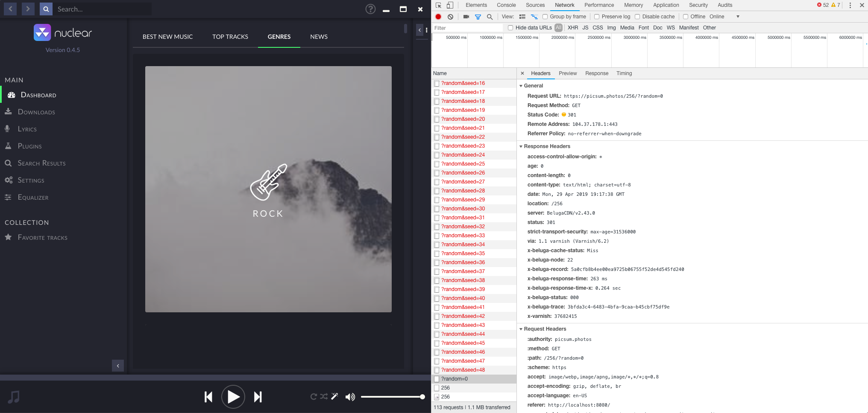Click the Play button
The width and height of the screenshot is (868, 413).
[x=233, y=396]
